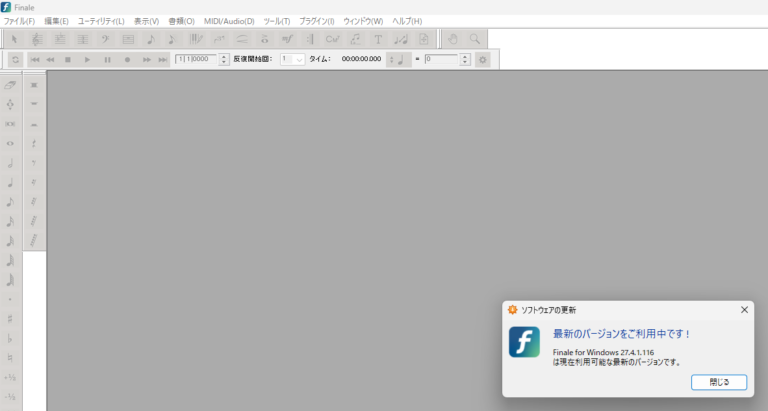Viewport: 768px width, 411px height.
Task: Click the tempo value stepper arrows
Action: tap(465, 60)
